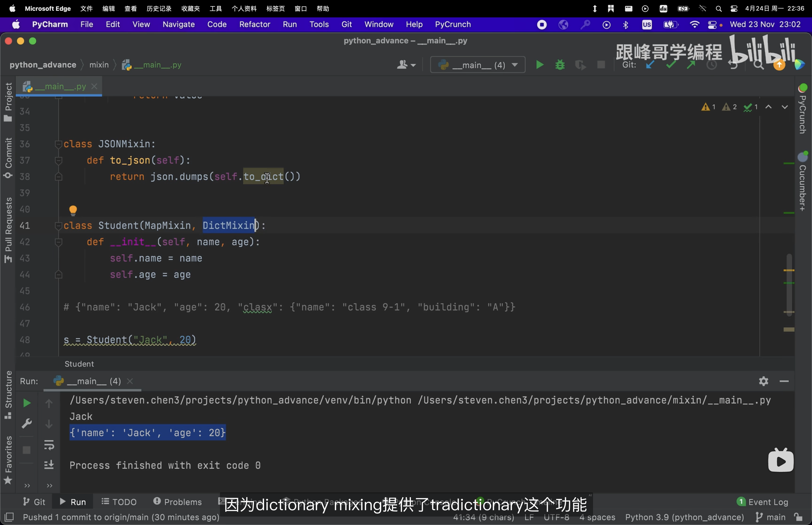Screen dimensions: 812x525
Task: Collapse the Student class fold marker on line 41
Action: tap(58, 226)
